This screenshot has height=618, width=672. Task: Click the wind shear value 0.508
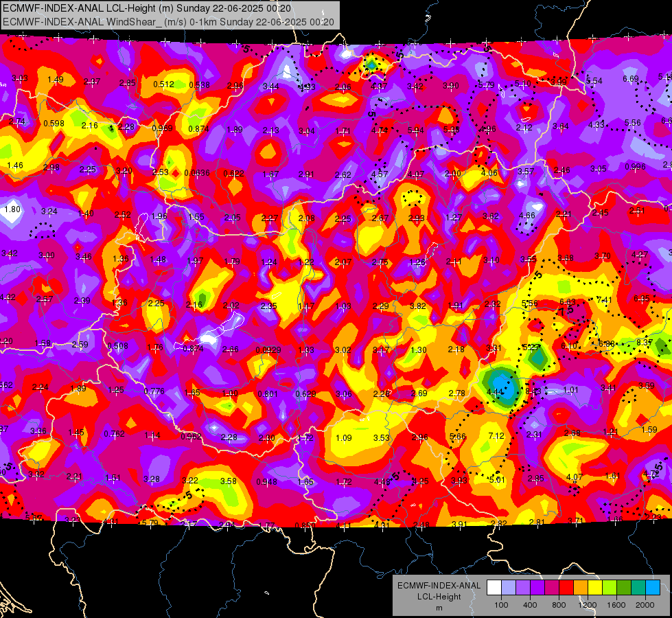(118, 345)
